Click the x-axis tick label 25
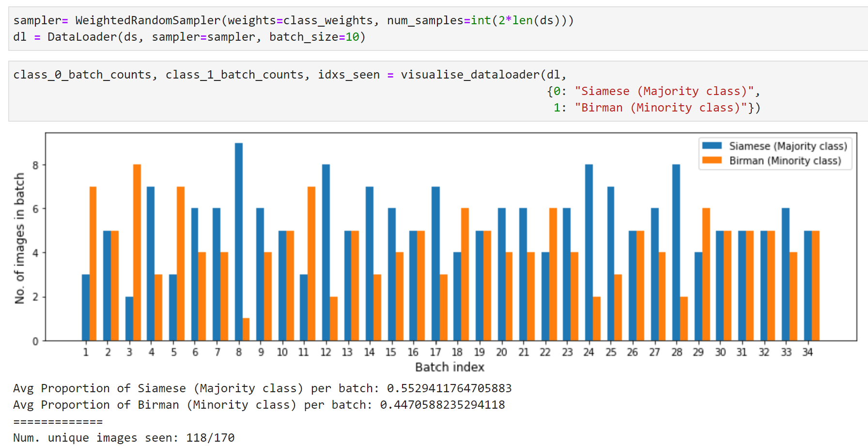 tap(611, 352)
